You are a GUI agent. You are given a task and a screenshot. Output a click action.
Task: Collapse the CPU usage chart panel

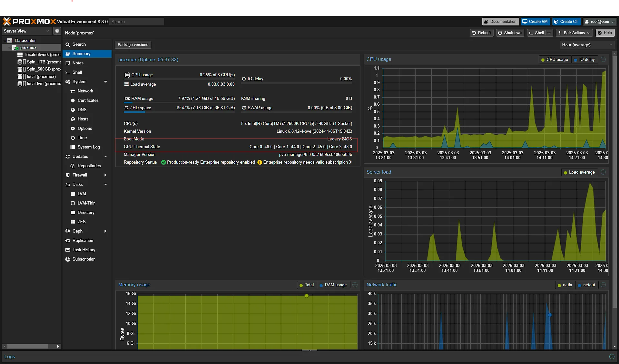click(x=603, y=60)
